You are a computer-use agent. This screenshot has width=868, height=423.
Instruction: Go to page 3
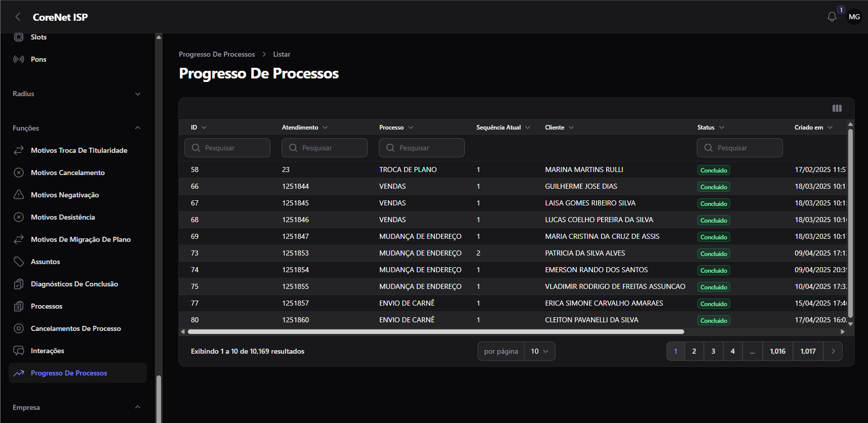[714, 351]
